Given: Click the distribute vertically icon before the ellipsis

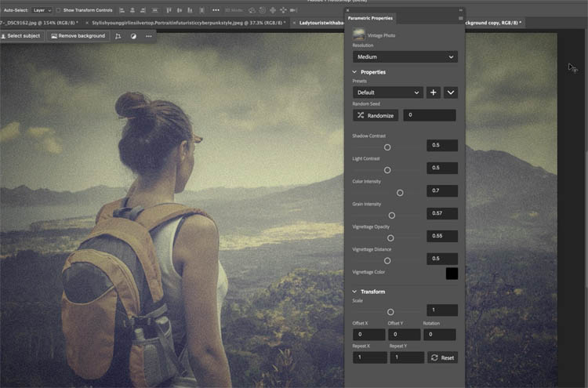Looking at the screenshot, I should point(201,10).
